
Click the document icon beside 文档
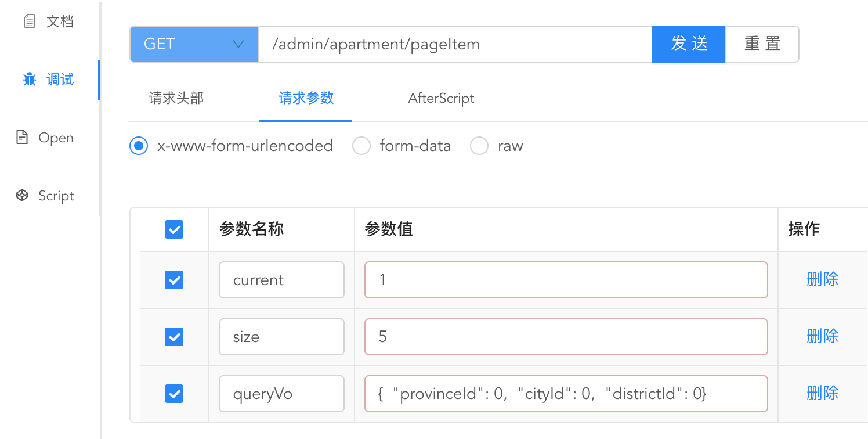tap(29, 21)
